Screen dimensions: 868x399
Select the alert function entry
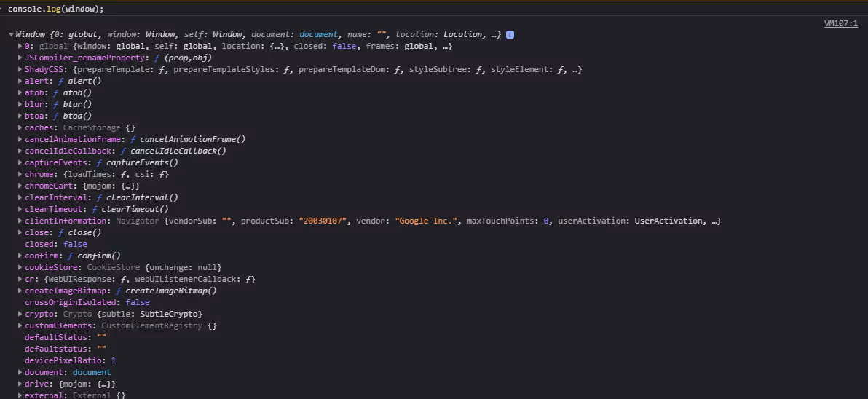[62, 82]
